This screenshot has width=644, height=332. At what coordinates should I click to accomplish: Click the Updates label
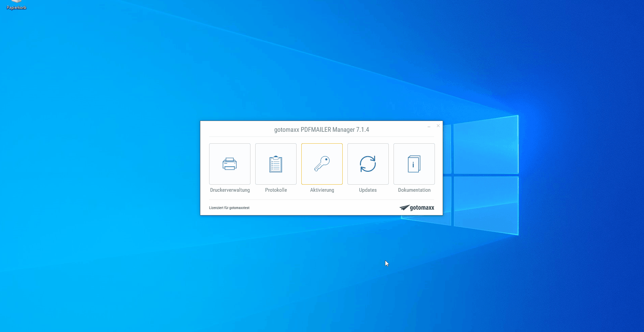(x=368, y=190)
